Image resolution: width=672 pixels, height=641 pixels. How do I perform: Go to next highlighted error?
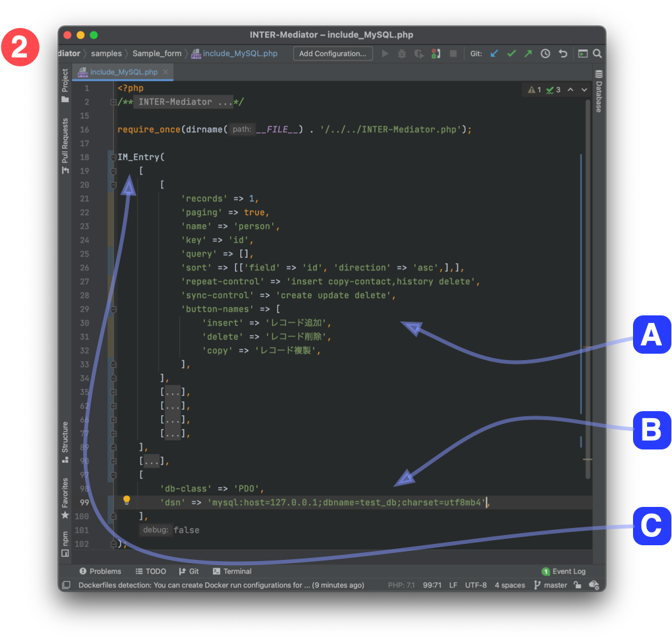[584, 90]
